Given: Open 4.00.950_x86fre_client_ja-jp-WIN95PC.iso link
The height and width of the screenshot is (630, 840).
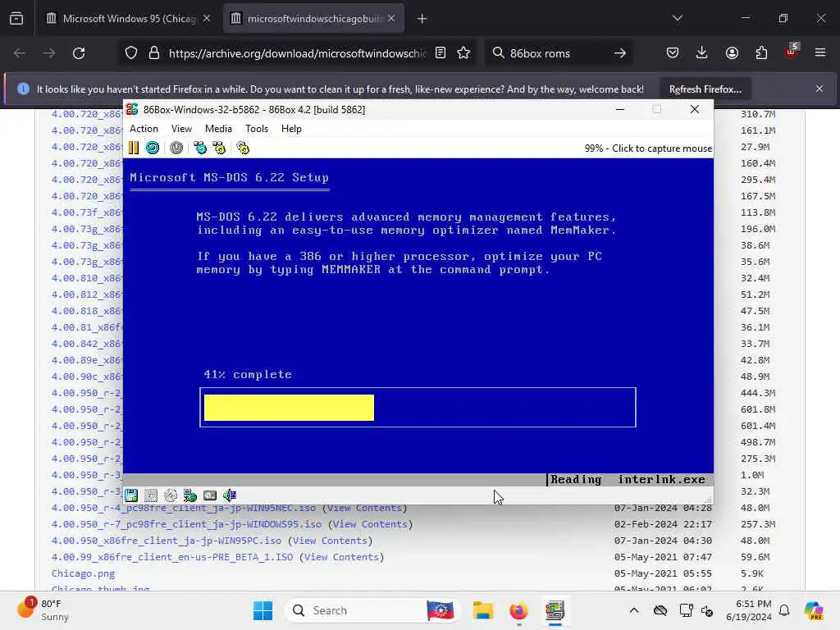Looking at the screenshot, I should coord(166,541).
